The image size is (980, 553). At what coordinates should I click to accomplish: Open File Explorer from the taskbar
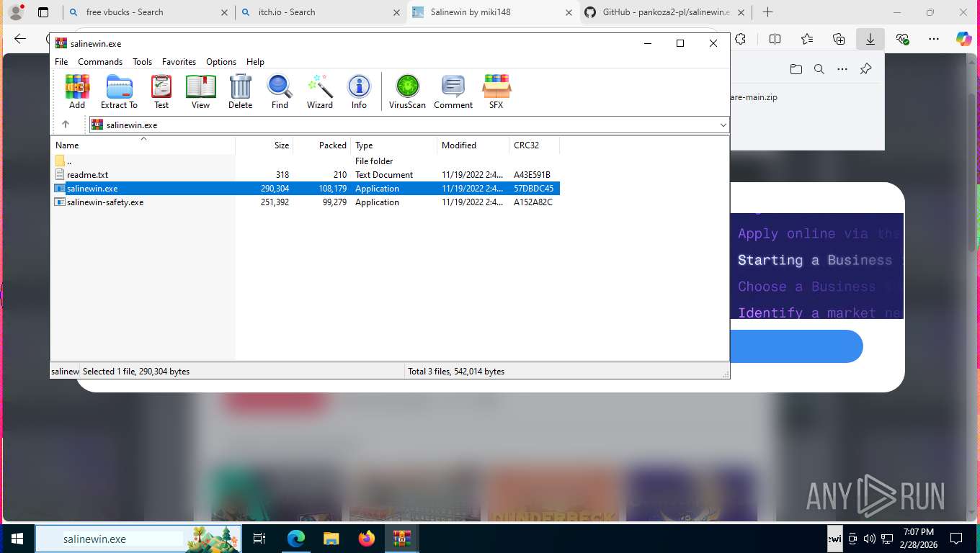[x=331, y=539]
